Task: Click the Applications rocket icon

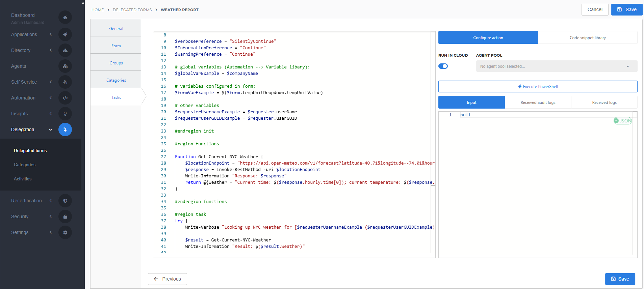Action: point(65,34)
